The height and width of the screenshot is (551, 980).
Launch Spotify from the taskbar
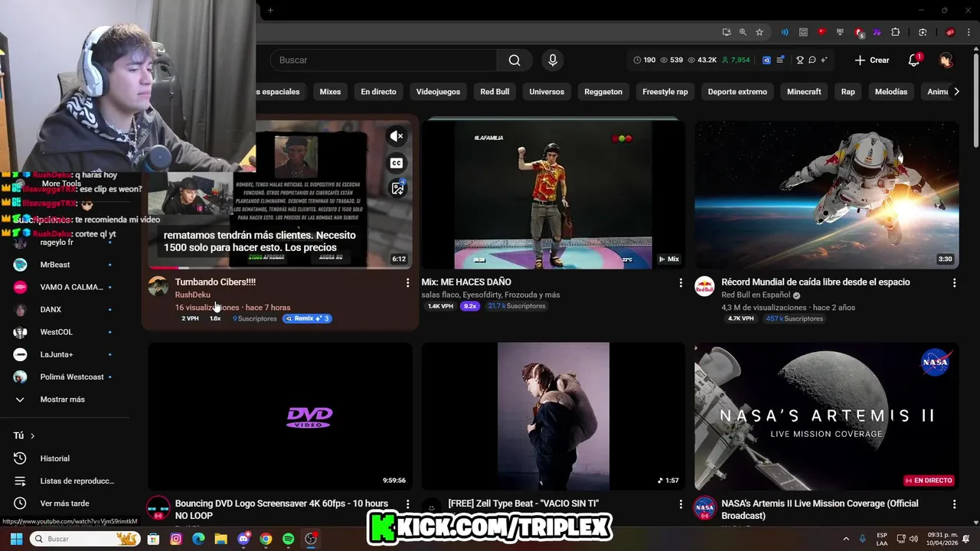(x=289, y=539)
